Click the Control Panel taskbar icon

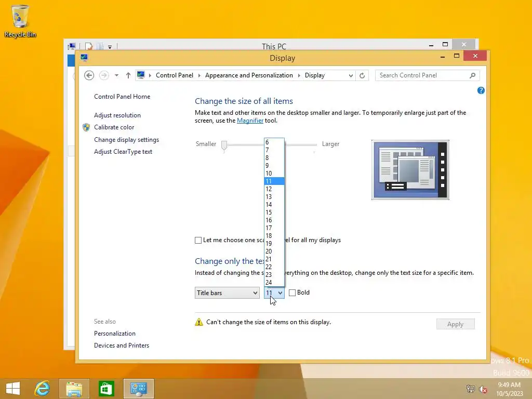click(138, 389)
